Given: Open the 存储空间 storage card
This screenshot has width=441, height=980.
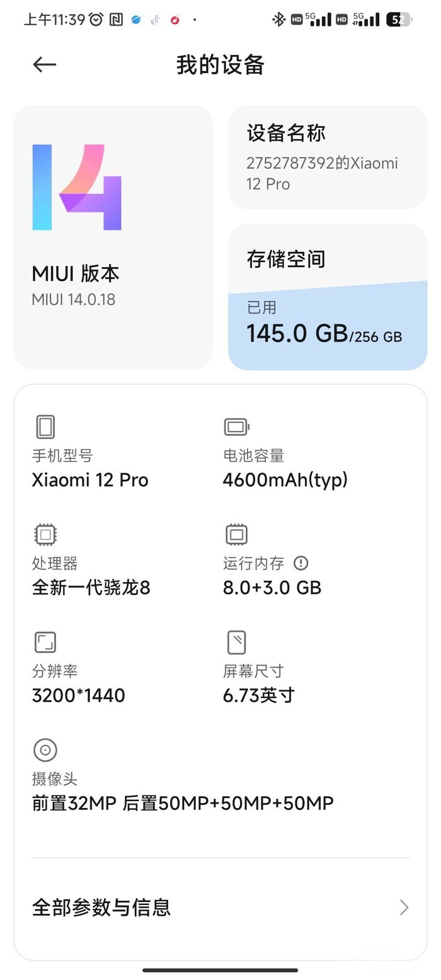Looking at the screenshot, I should 328,258.
